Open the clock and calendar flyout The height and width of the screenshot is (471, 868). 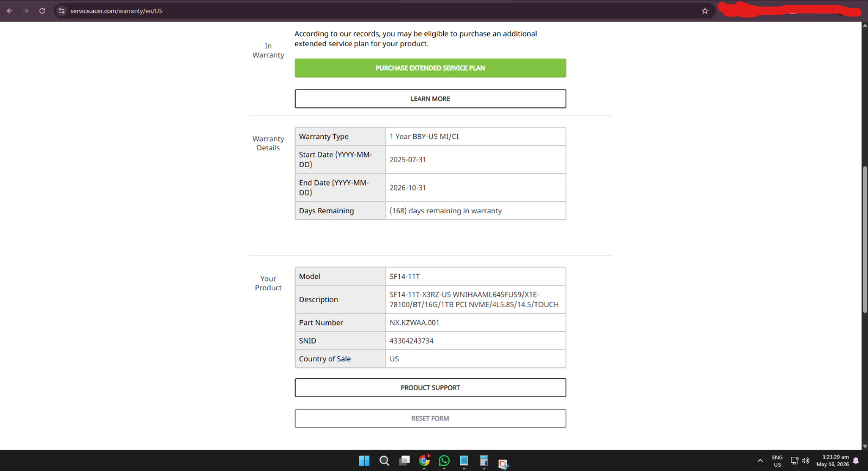833,461
